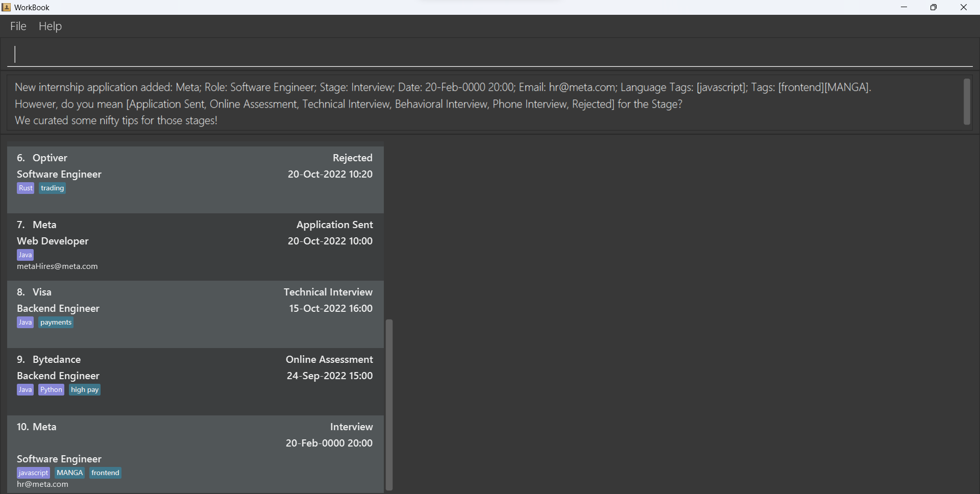Viewport: 980px width, 494px height.
Task: Click the 'We curated some nifty tips' message line
Action: click(x=116, y=120)
